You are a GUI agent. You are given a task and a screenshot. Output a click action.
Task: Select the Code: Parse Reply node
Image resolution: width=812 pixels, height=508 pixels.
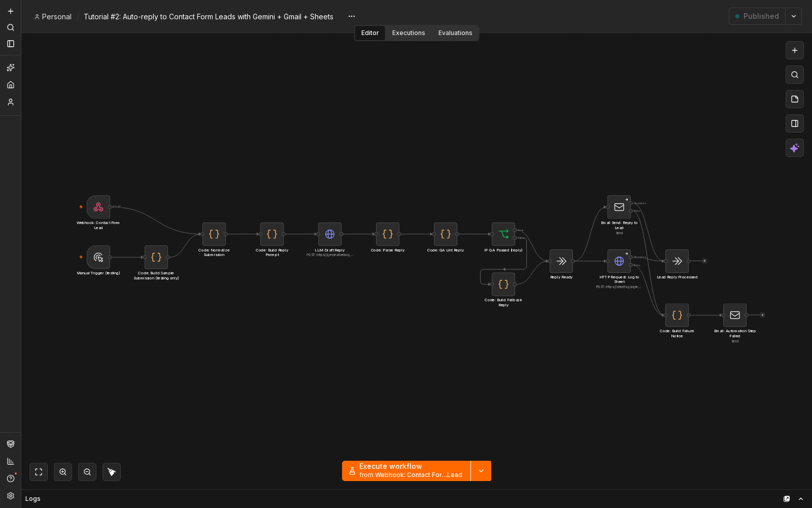tap(388, 234)
